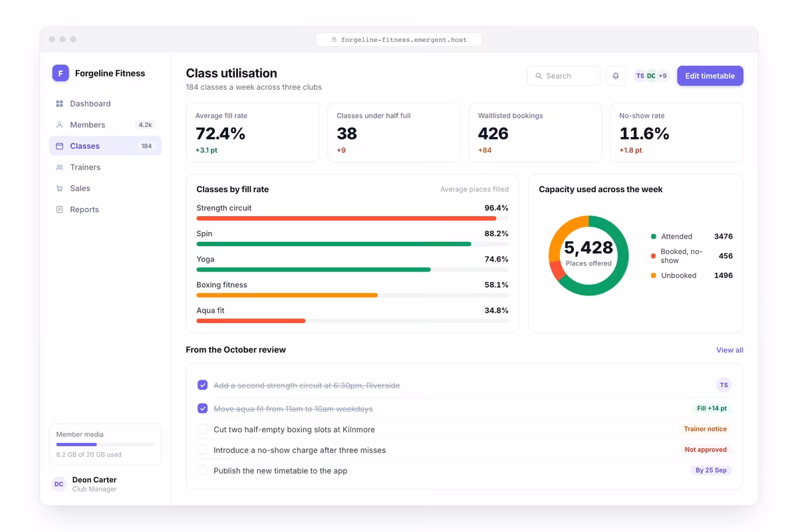Viewport: 798px width, 532px height.
Task: Click the Spin fill rate bar
Action: pos(352,244)
